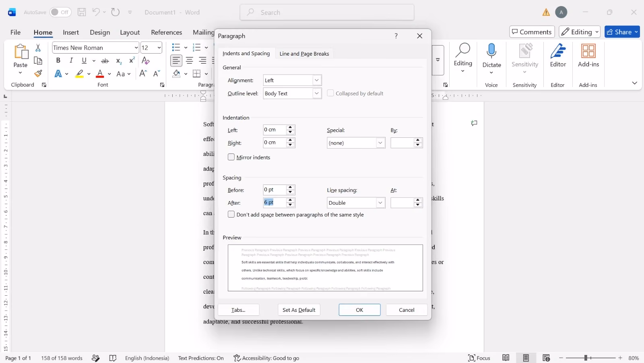Click the Clear All Formatting icon

146,61
